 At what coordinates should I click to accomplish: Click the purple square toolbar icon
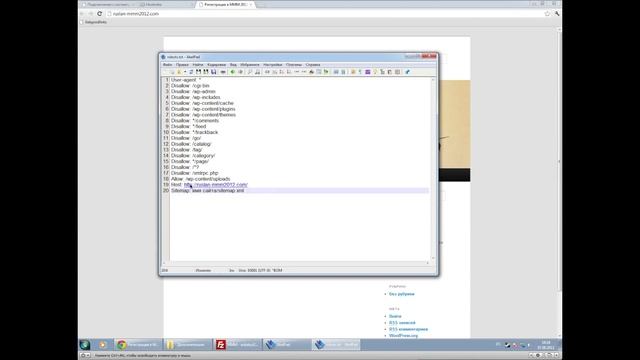pos(367,72)
